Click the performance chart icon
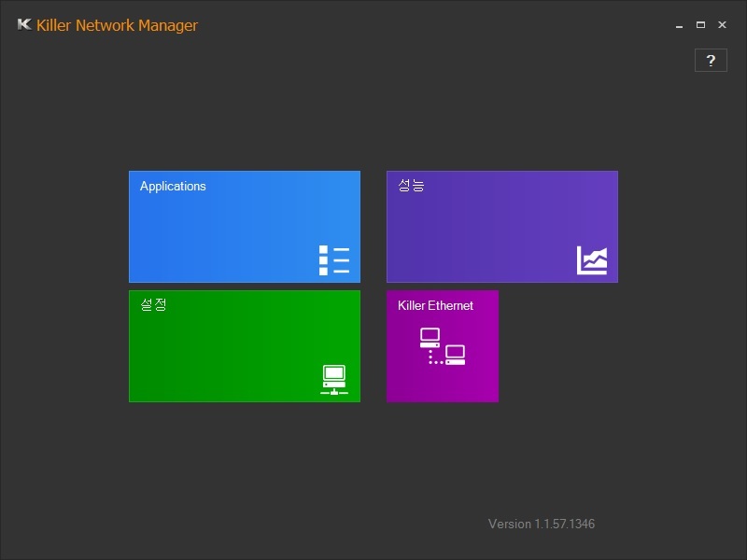 click(x=592, y=260)
